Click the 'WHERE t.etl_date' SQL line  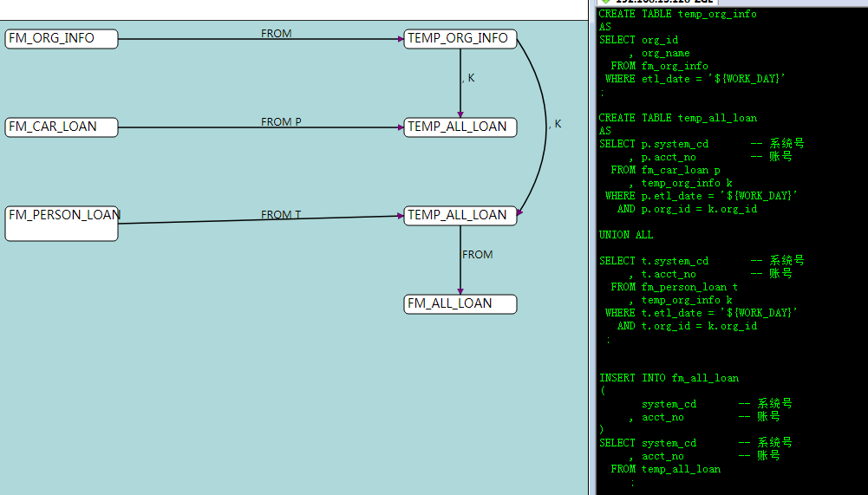click(702, 313)
